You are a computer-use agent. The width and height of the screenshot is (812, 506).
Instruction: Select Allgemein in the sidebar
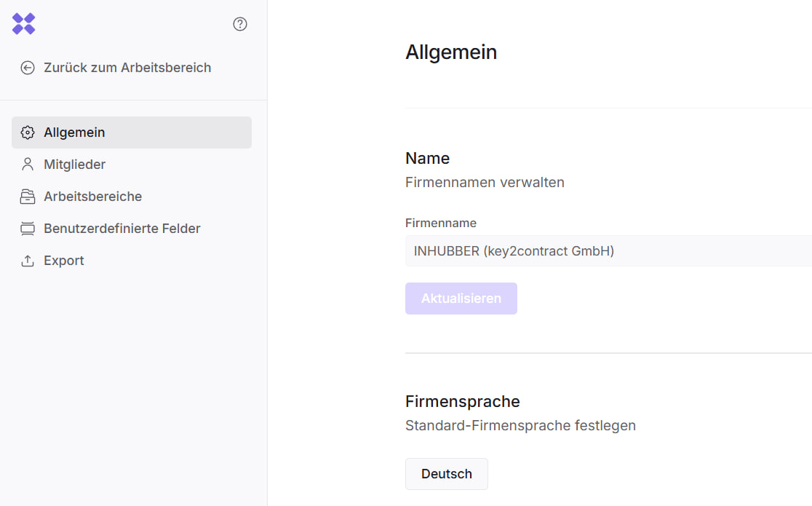tap(74, 133)
